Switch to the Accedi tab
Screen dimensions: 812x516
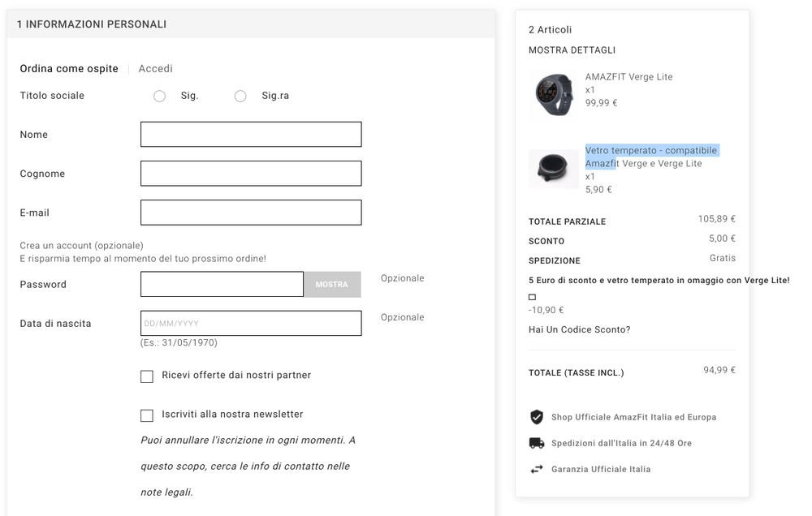[155, 69]
